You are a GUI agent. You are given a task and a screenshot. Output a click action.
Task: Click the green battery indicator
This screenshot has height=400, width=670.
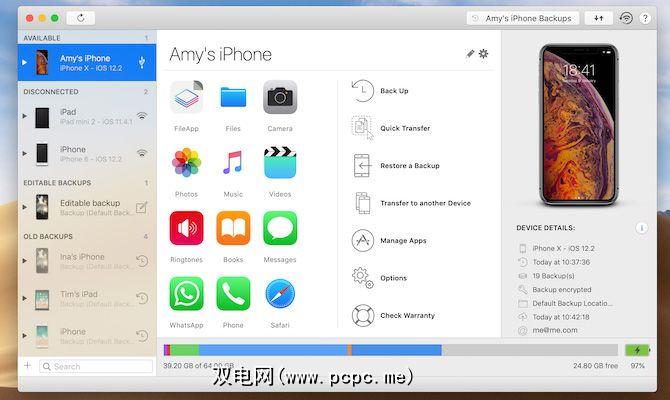[x=637, y=350]
